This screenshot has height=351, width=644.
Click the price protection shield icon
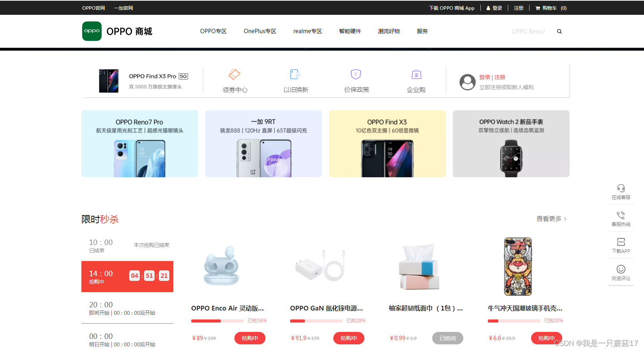[356, 74]
